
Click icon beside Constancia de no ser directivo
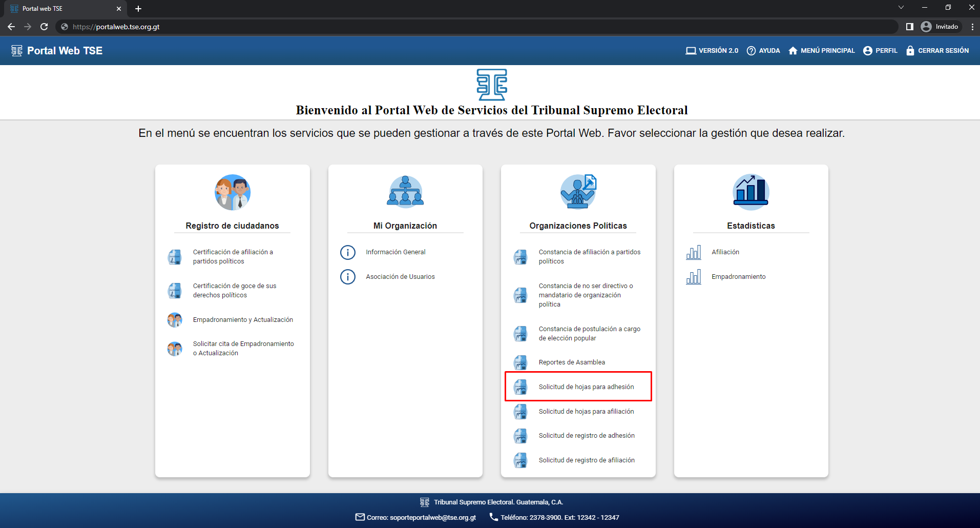(x=520, y=295)
